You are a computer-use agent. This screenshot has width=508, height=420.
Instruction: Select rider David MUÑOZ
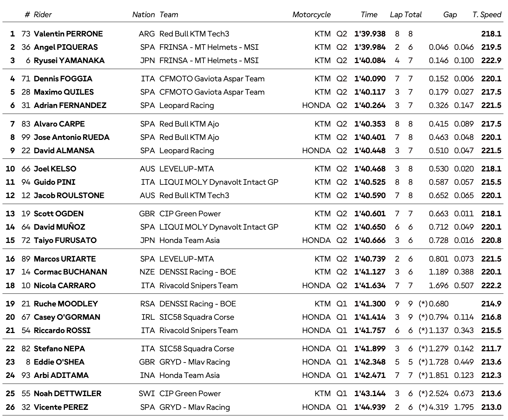(59, 227)
